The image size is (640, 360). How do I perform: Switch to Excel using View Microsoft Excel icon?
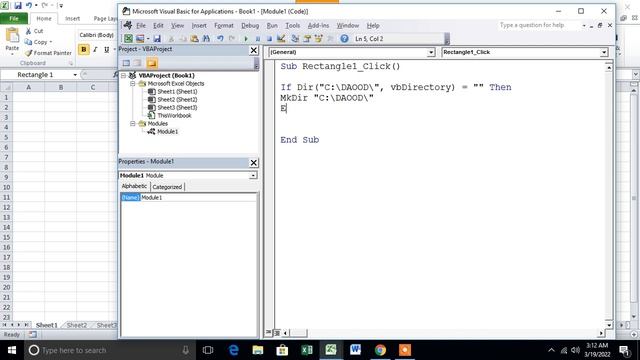click(x=129, y=39)
